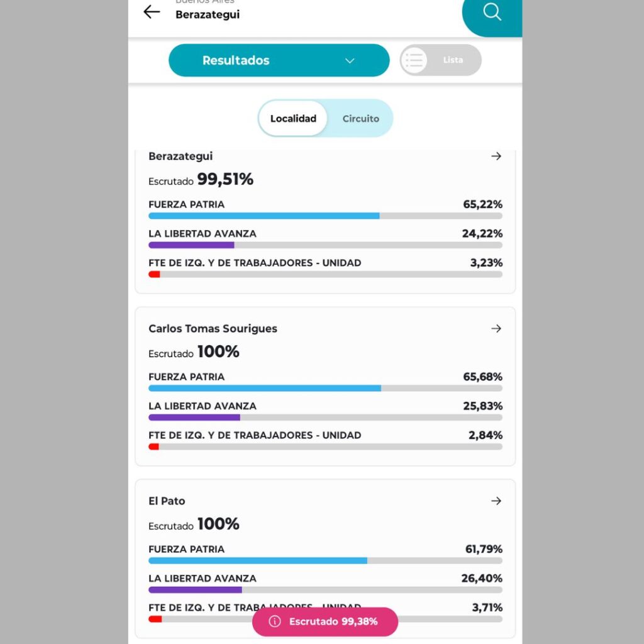Image resolution: width=644 pixels, height=644 pixels.
Task: Open search with the magnifier icon
Action: point(492,13)
